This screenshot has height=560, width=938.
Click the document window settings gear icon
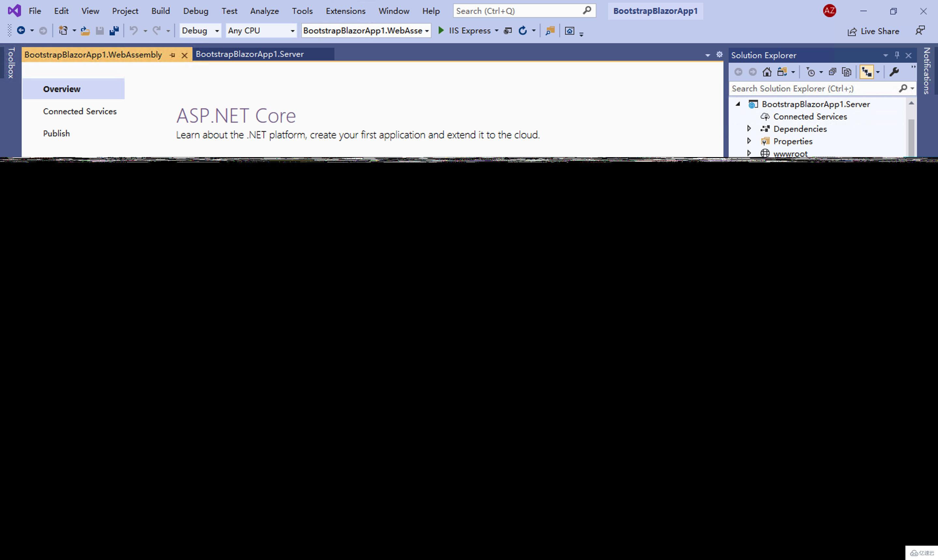(x=720, y=54)
